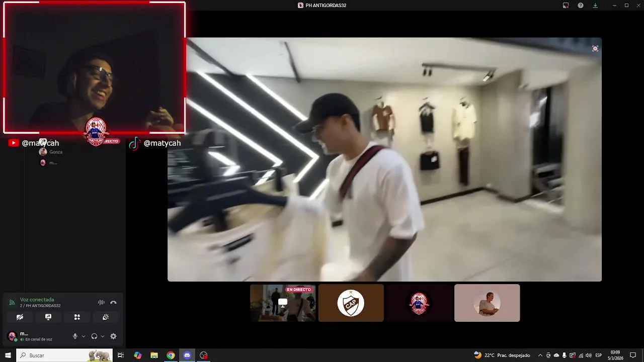644x362 pixels.
Task: Open Copilot from the taskbar
Action: pyautogui.click(x=138, y=355)
